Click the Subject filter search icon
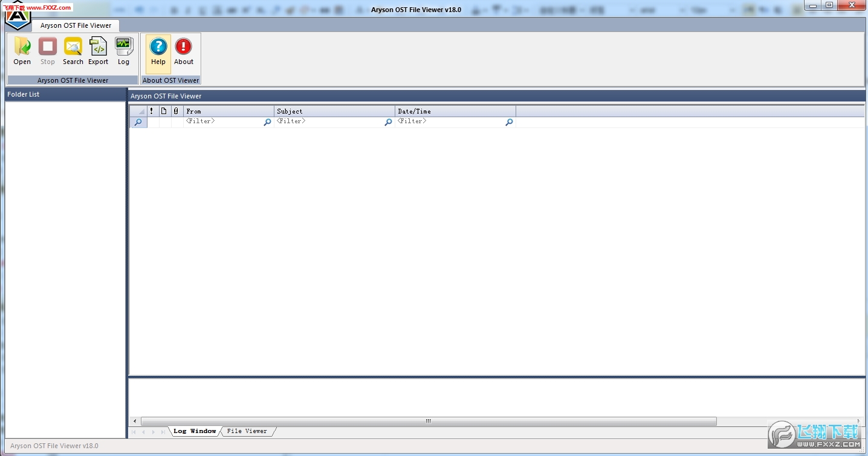Image resolution: width=868 pixels, height=456 pixels. click(x=388, y=122)
